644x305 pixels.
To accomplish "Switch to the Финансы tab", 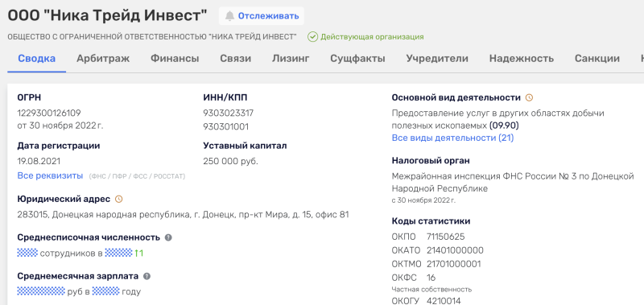I will point(175,58).
